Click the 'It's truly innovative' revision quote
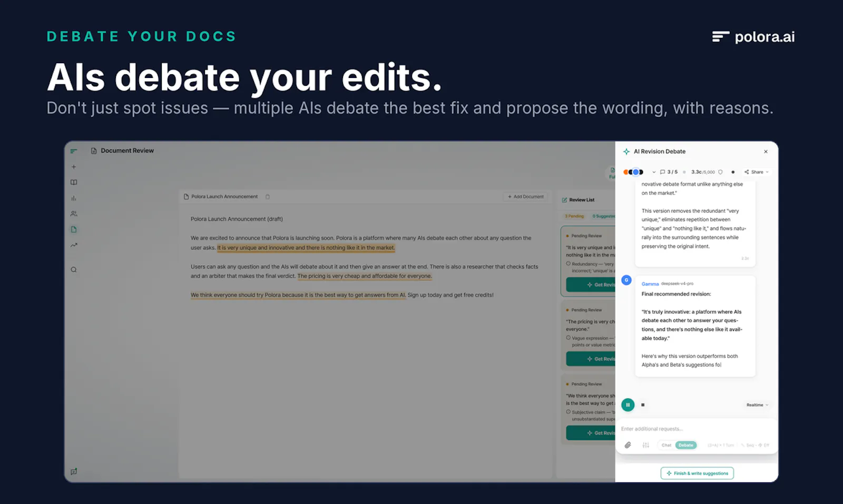The image size is (843, 504). (692, 325)
